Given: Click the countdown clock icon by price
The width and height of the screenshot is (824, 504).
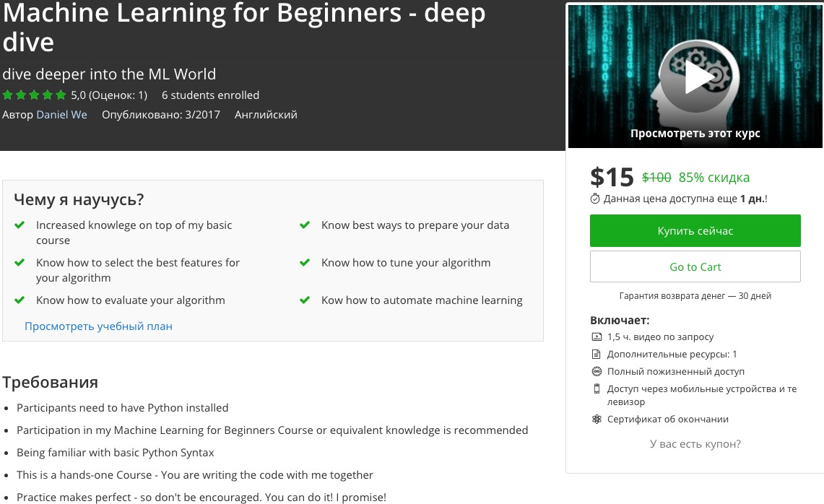Looking at the screenshot, I should click(595, 199).
